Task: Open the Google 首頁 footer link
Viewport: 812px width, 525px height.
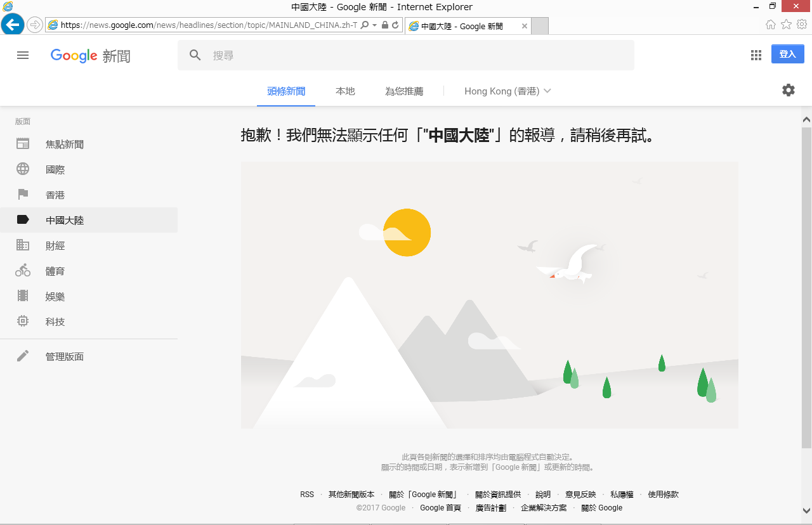Action: point(441,508)
